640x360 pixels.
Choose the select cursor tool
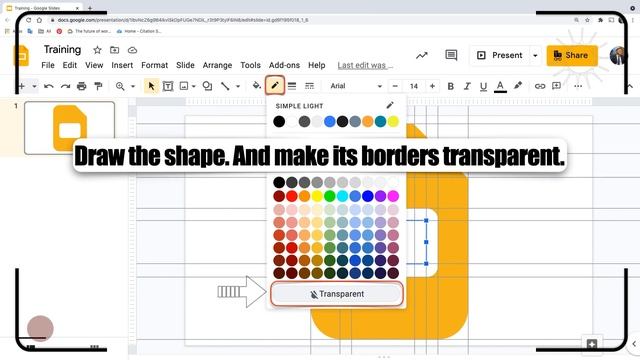point(151,86)
